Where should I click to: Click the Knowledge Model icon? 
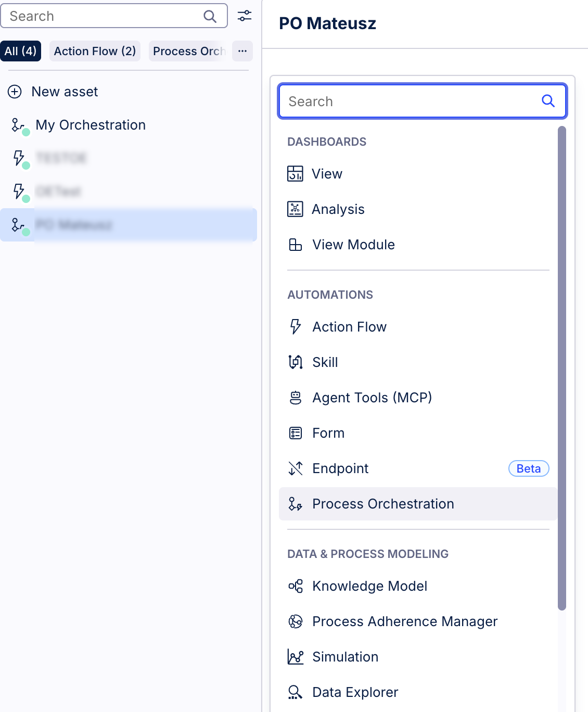coord(296,586)
